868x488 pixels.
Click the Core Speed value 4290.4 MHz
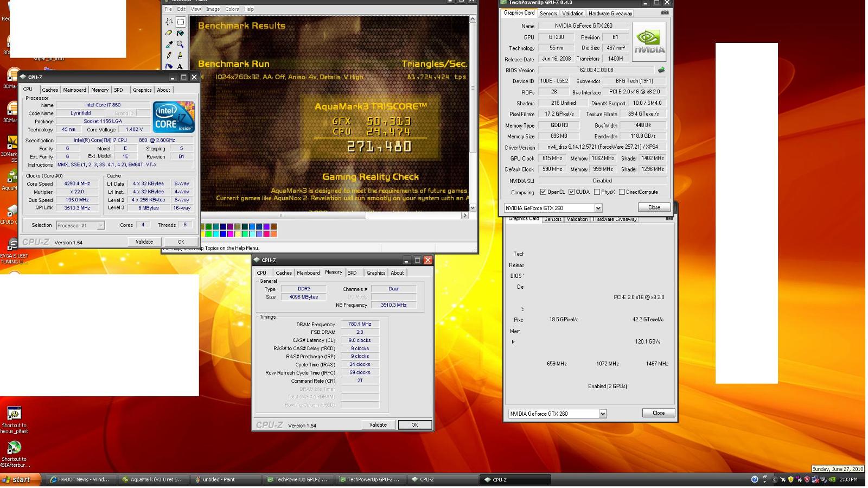tap(77, 184)
